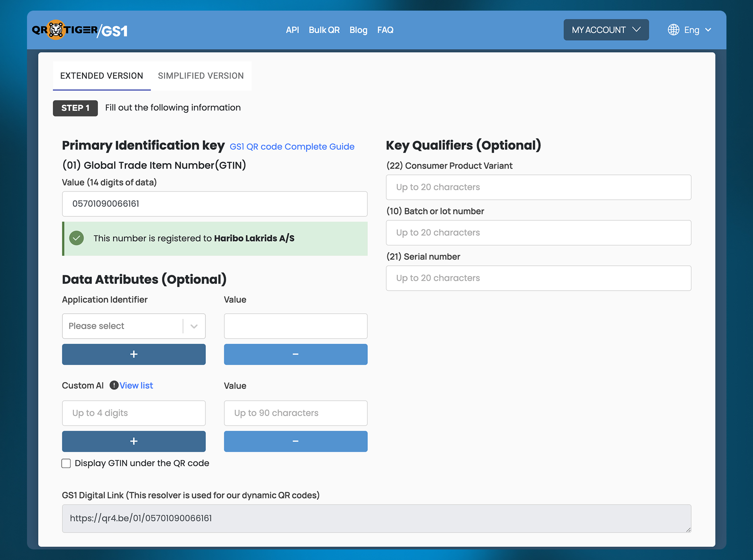Switch to the SIMPLIFIED VERSION tab
The width and height of the screenshot is (753, 560).
(x=201, y=76)
